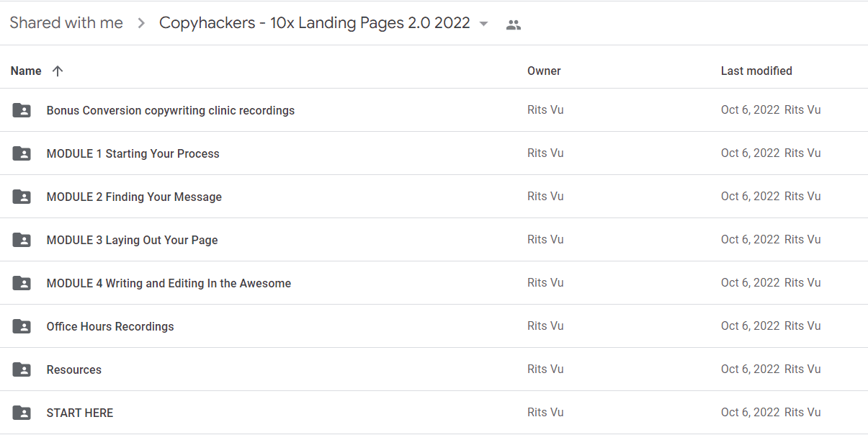Image resolution: width=868 pixels, height=435 pixels.
Task: Select MODULE 2 Finding Your Message folder
Action: pos(134,197)
